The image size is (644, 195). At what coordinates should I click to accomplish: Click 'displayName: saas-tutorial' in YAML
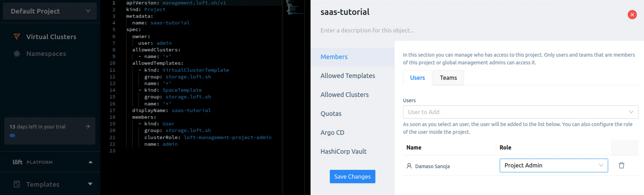[172, 110]
